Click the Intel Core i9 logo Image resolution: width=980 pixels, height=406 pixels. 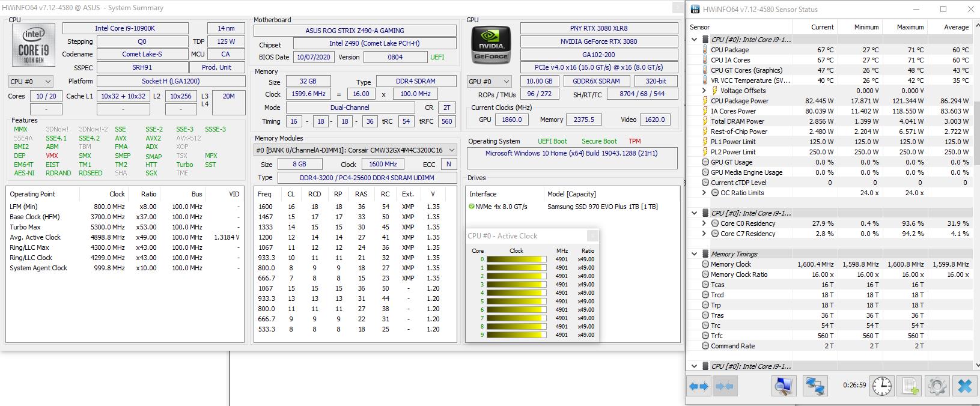pos(34,45)
